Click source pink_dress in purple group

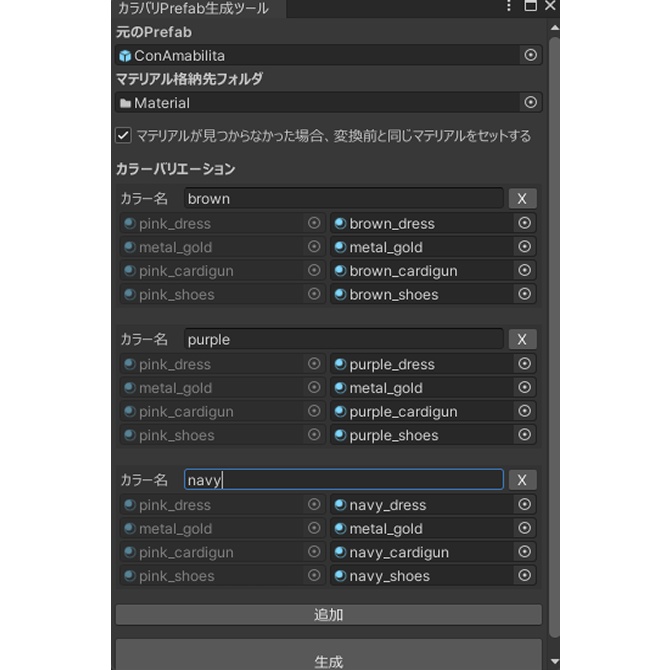(x=223, y=364)
